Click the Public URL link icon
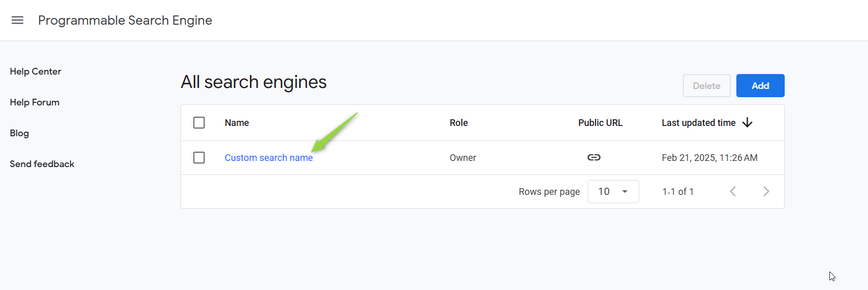 594,157
